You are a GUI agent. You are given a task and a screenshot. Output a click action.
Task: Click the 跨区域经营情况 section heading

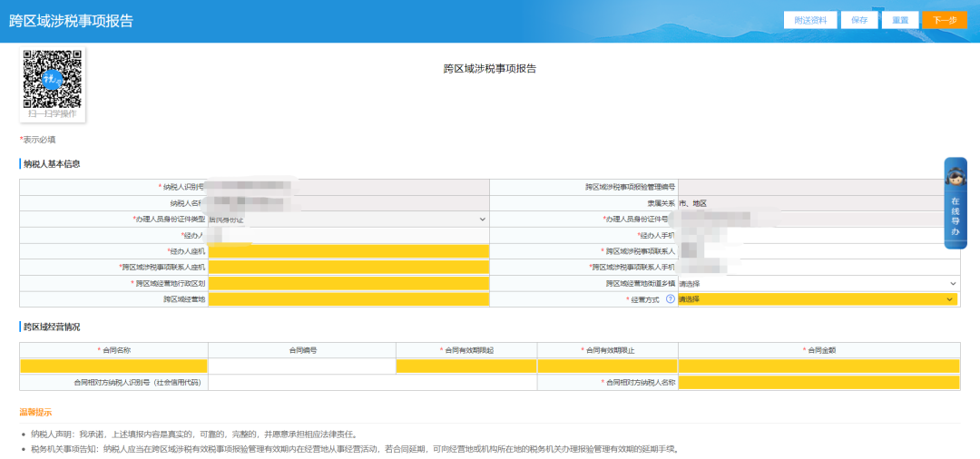51,327
